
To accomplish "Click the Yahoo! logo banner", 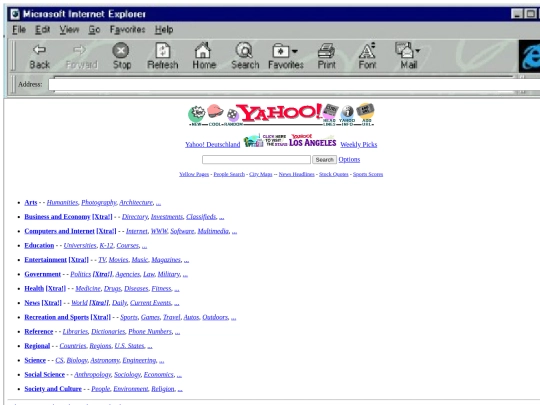I will pyautogui.click(x=280, y=113).
